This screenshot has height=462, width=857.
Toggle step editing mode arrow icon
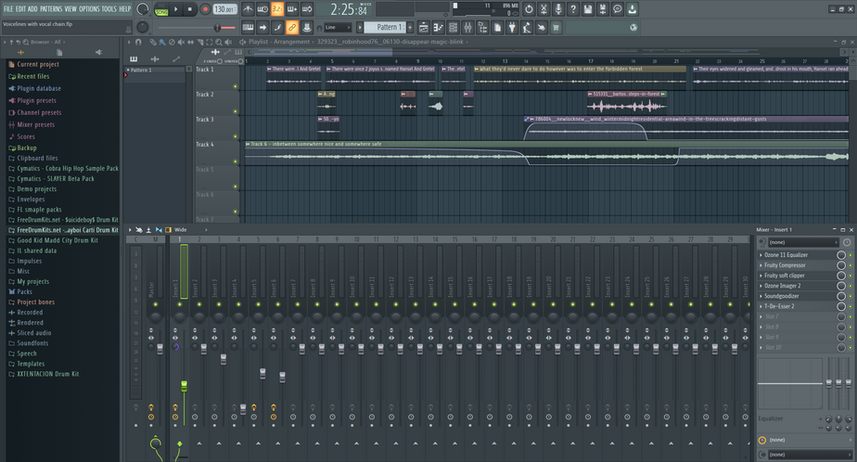[x=262, y=27]
